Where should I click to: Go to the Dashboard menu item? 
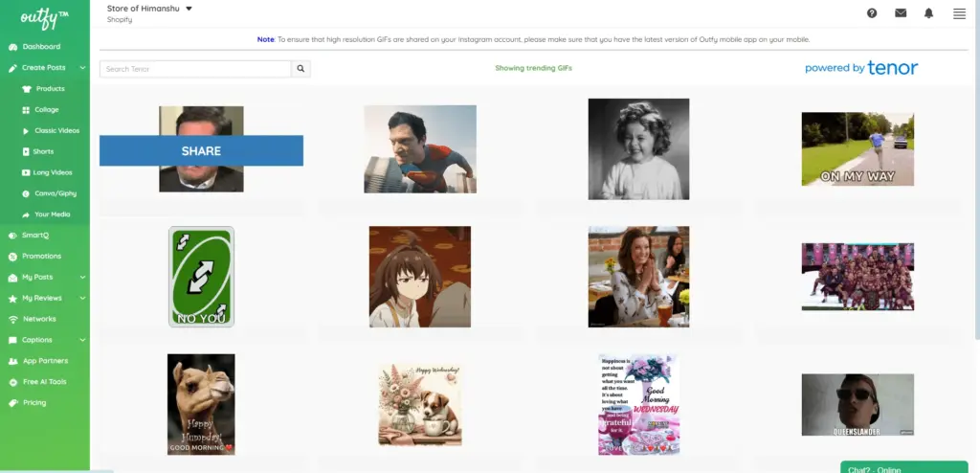pyautogui.click(x=41, y=47)
